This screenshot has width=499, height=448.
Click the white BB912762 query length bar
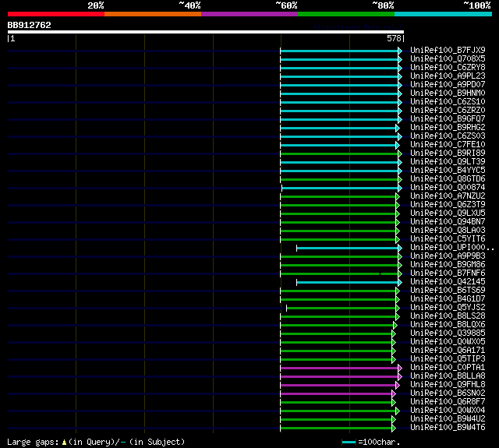206,32
